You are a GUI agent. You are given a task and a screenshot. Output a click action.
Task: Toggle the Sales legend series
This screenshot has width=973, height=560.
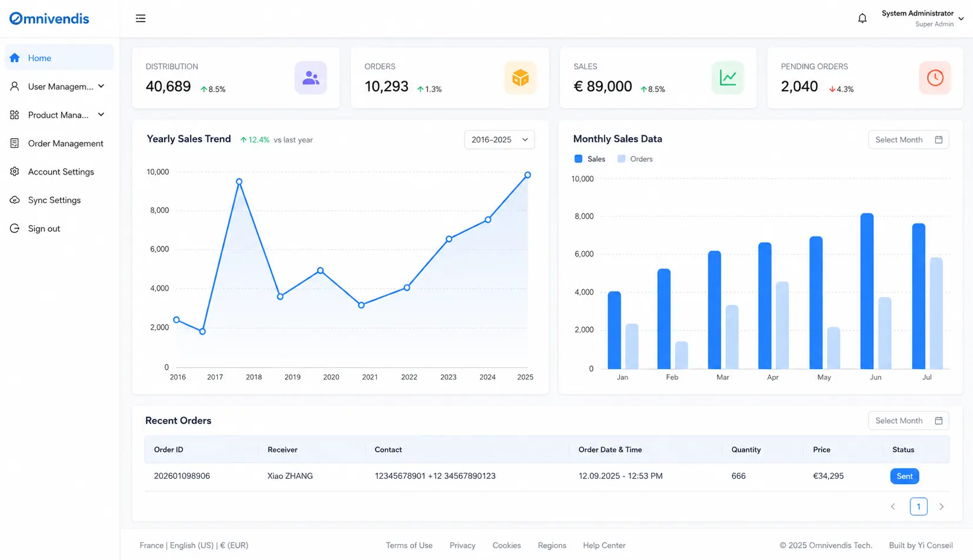(x=590, y=159)
